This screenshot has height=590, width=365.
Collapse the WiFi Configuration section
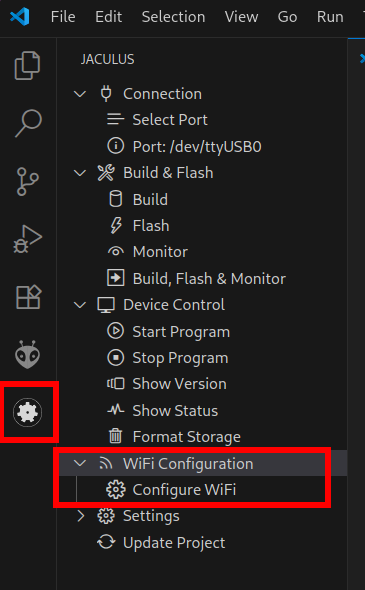pos(80,463)
